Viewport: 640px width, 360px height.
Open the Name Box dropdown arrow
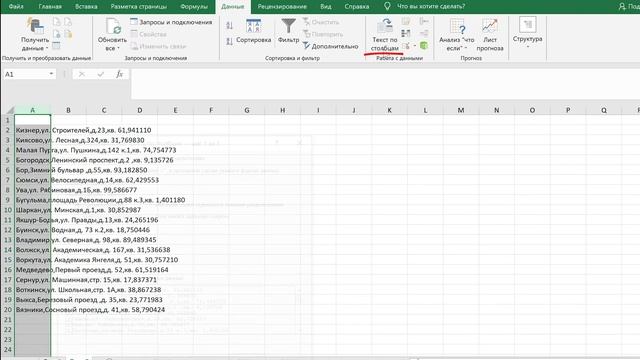51,74
